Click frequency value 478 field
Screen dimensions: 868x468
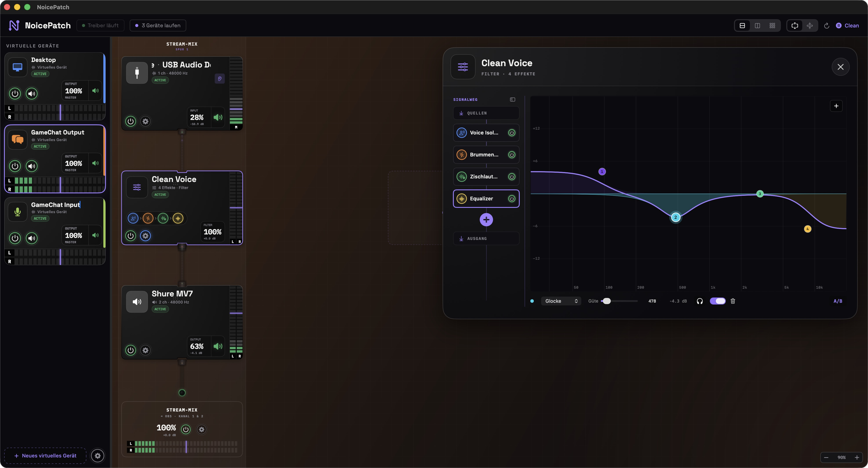click(652, 301)
